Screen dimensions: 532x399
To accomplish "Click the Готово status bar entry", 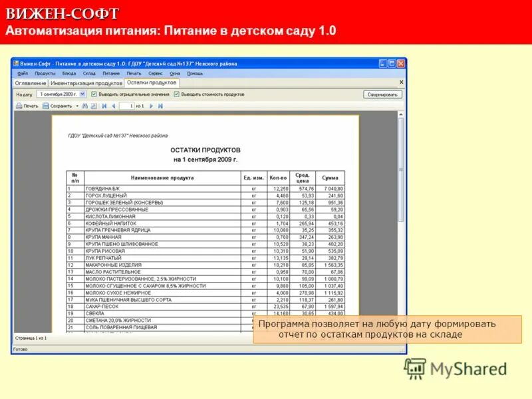I will [x=20, y=350].
